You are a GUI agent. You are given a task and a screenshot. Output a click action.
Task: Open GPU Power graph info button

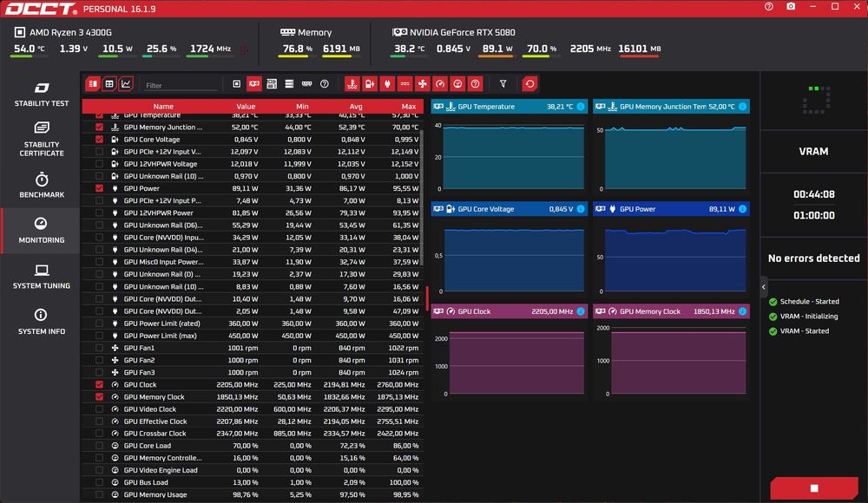[x=742, y=209]
